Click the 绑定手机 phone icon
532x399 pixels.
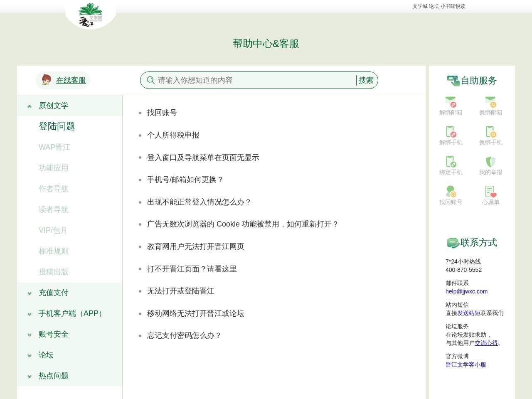[451, 162]
